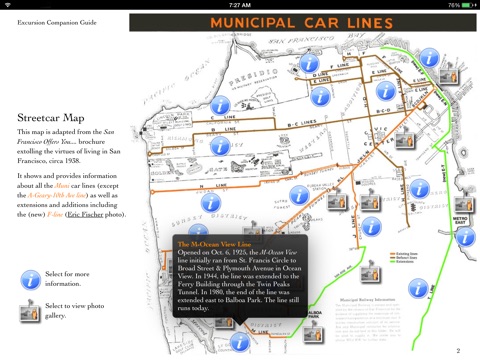Tap the Wi-Fi icon in status bar

tap(7, 5)
